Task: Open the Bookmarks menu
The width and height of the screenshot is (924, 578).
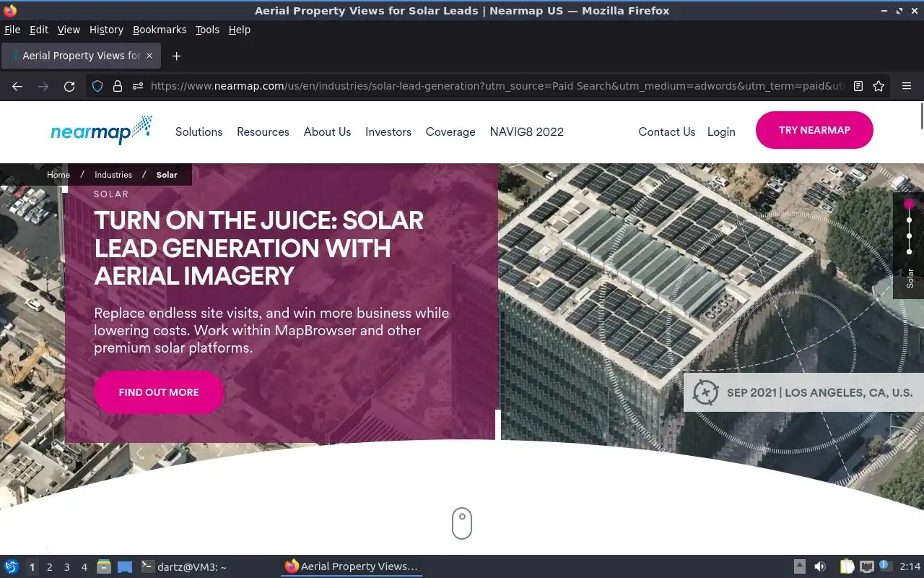Action: 160,30
